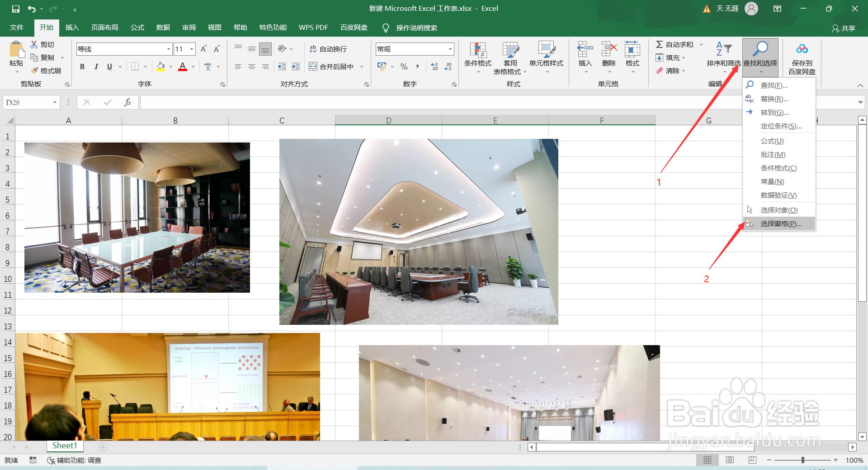
Task: Decrease font size with smaller A icon
Action: (x=217, y=49)
